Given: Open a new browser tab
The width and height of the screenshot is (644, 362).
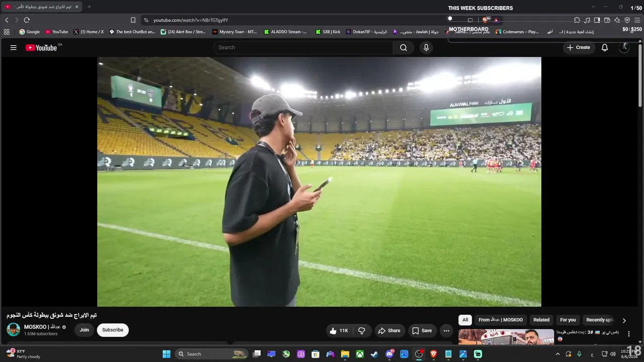Looking at the screenshot, I should click(89, 7).
